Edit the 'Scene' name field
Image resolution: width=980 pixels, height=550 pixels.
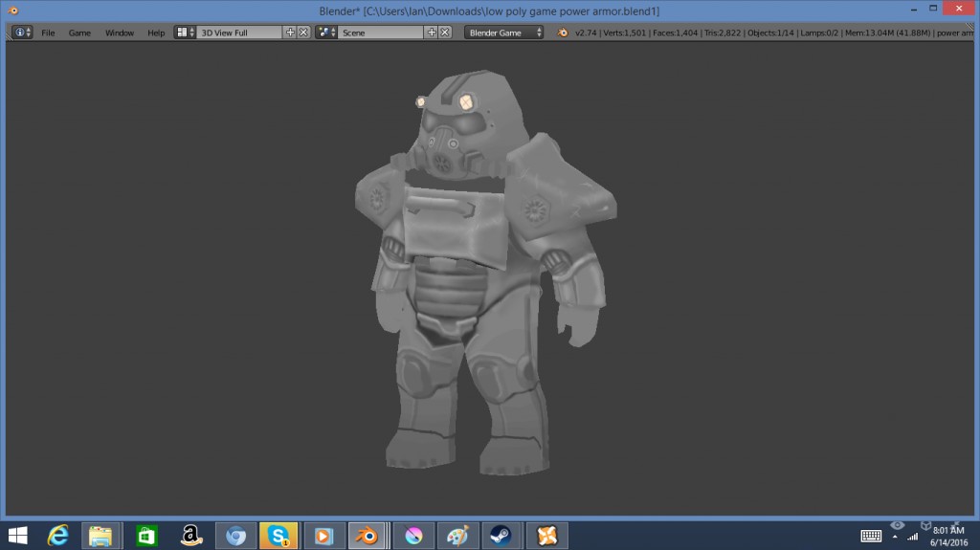coord(380,33)
